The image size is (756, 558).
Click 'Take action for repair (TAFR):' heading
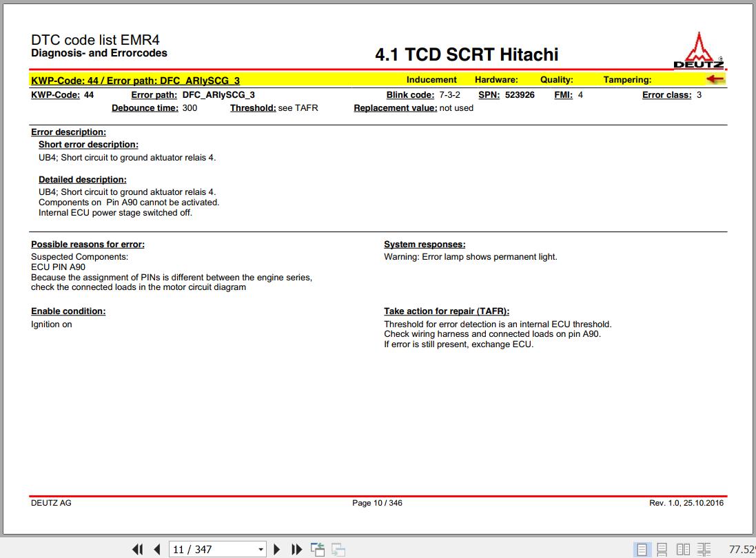pyautogui.click(x=447, y=311)
